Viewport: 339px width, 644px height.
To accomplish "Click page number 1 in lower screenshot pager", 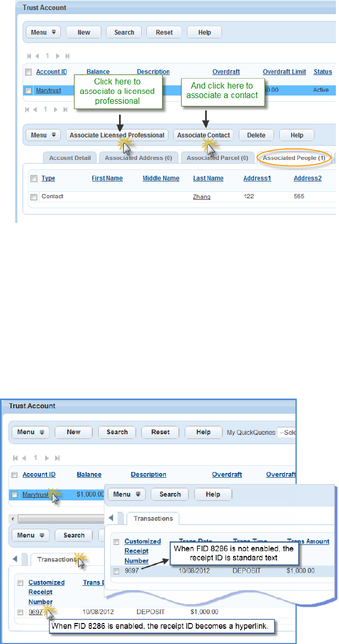I will coord(35,458).
